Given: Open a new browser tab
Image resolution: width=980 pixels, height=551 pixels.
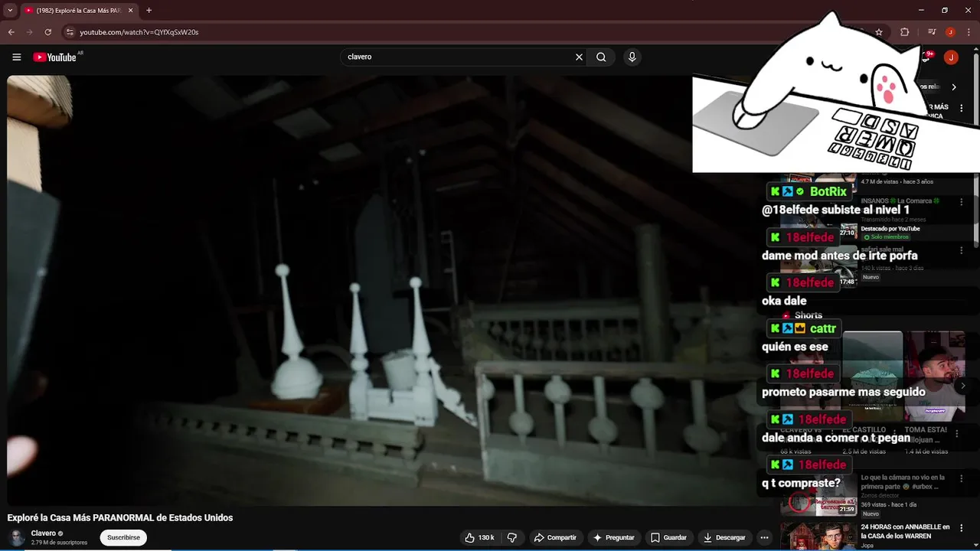Looking at the screenshot, I should [149, 11].
